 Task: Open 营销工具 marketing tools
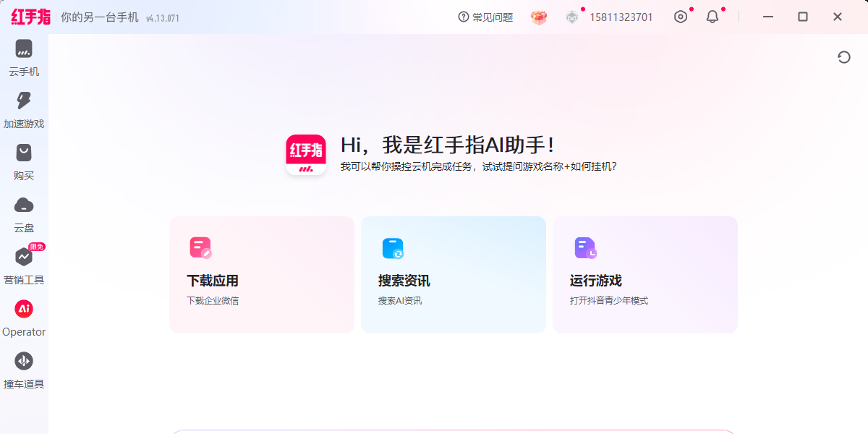coord(24,267)
